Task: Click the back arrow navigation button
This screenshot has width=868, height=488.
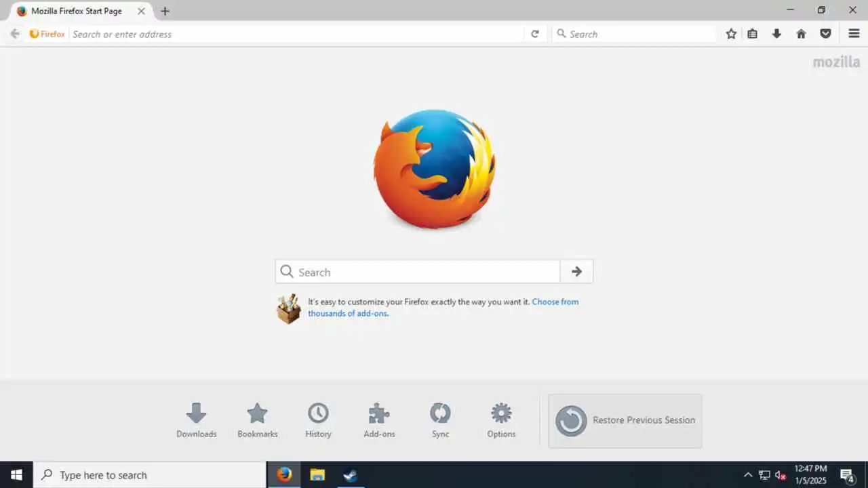Action: point(14,34)
